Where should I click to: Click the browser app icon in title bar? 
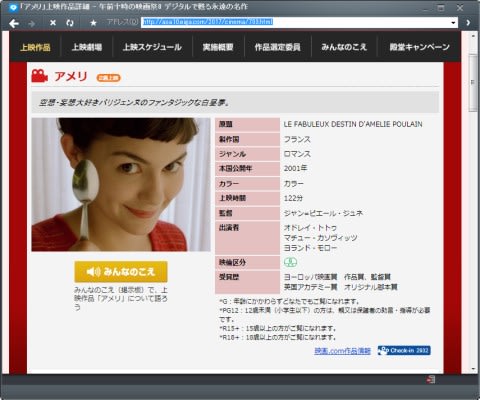point(13,7)
